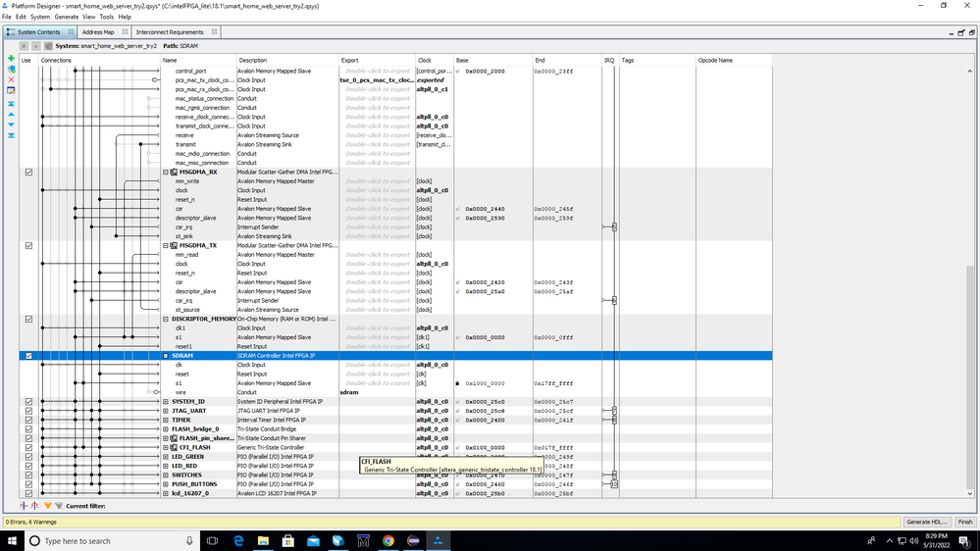The height and width of the screenshot is (551, 980).
Task: Open the System menu
Action: (x=40, y=17)
